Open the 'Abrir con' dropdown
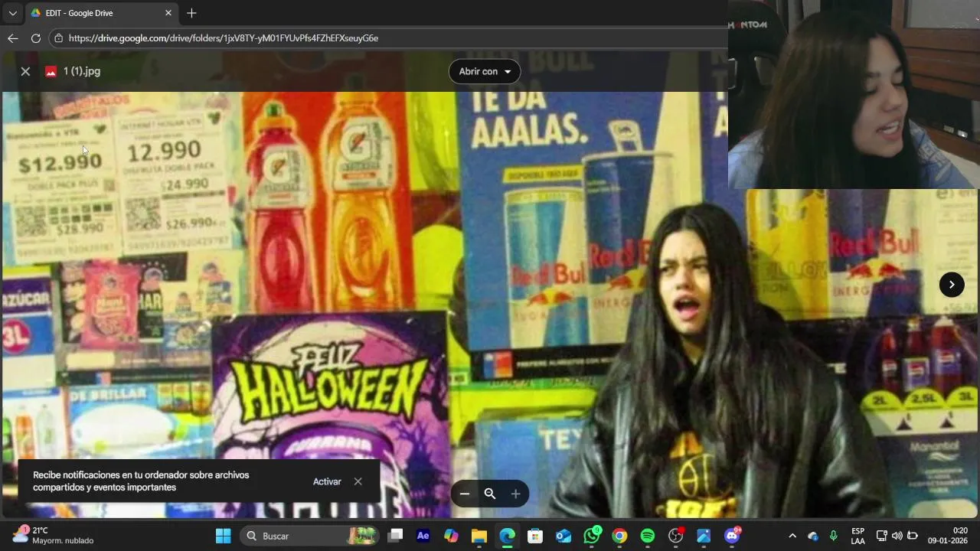 [485, 71]
